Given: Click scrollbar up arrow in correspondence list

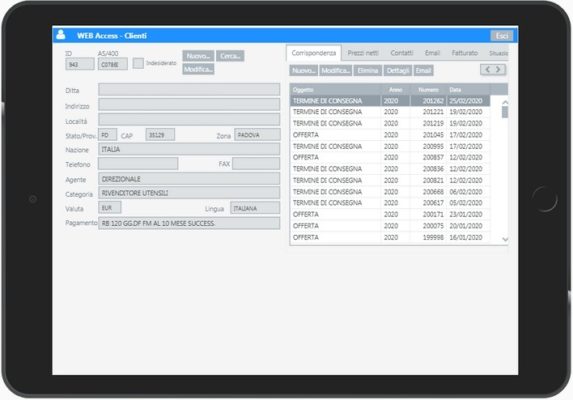Looking at the screenshot, I should [505, 102].
